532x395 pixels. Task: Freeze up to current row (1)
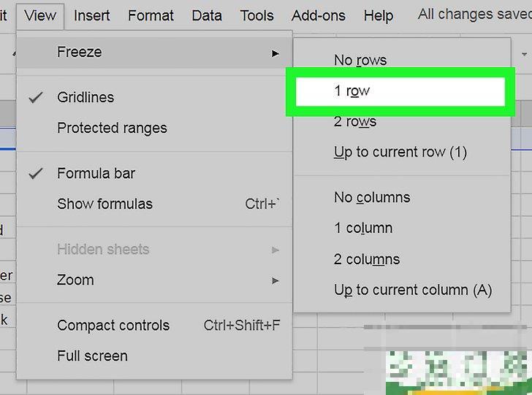(x=400, y=152)
